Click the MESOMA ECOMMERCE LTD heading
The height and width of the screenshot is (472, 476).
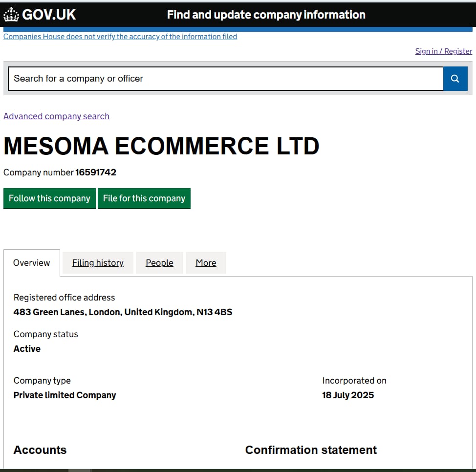pyautogui.click(x=161, y=146)
